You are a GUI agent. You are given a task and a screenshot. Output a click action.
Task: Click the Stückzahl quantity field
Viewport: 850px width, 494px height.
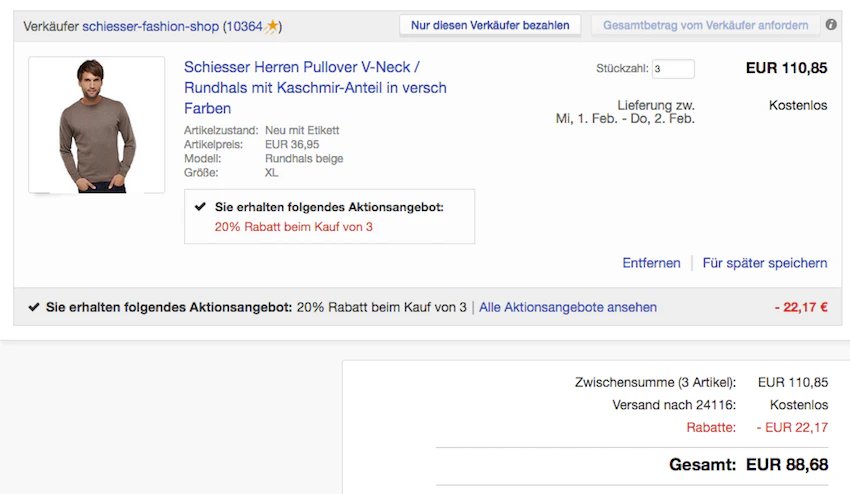tap(673, 69)
